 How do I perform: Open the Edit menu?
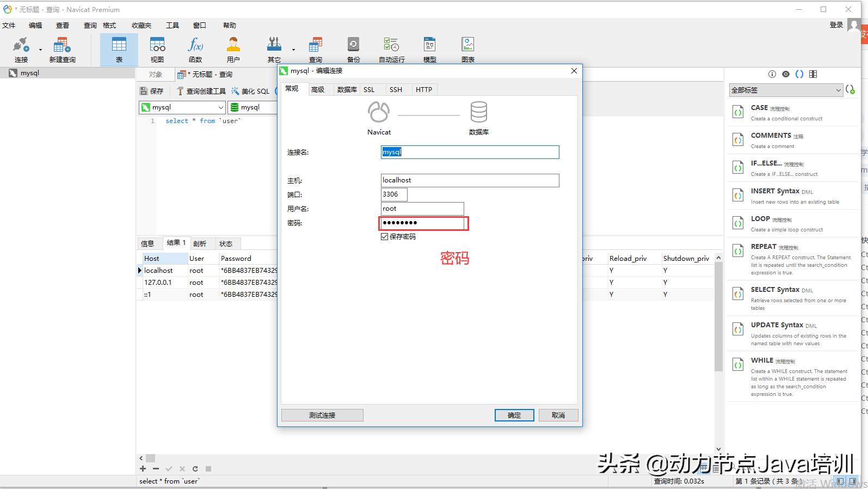point(35,25)
